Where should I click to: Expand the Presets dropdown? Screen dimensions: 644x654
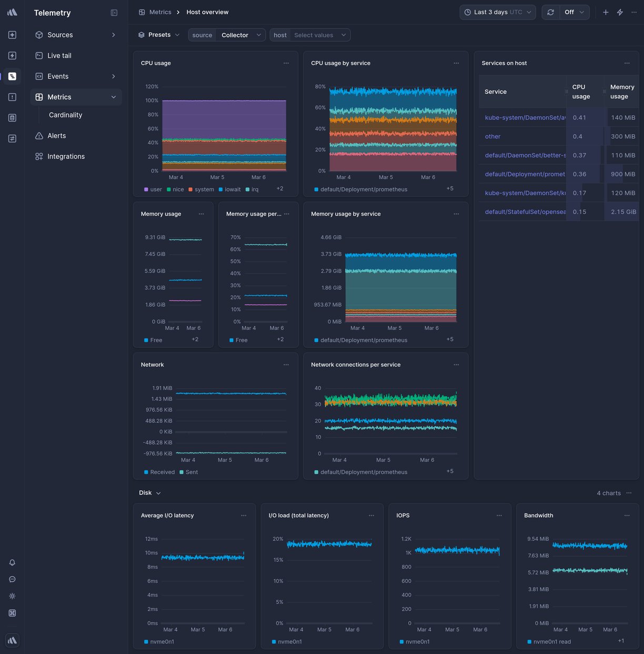point(159,35)
